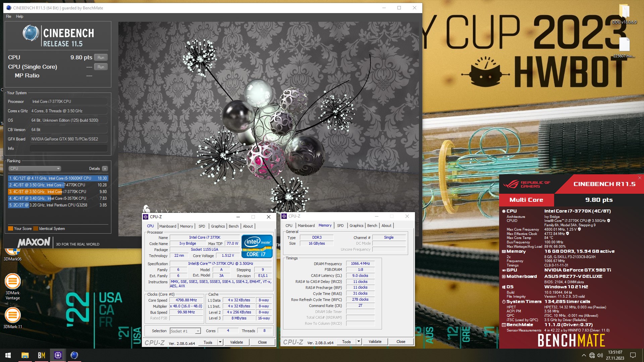Switch to Mainboard tab in right CPU-Z
This screenshot has width=644, height=362.
pyautogui.click(x=306, y=226)
